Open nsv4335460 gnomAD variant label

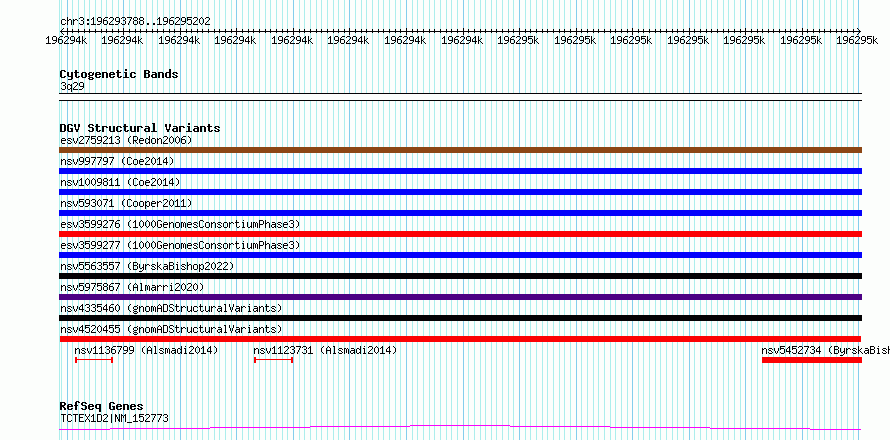pos(171,308)
